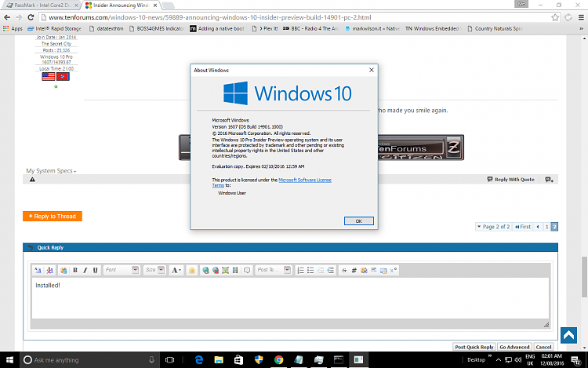Click the strikethrough icon in editor
Screen dimensions: 588x368
[344, 270]
